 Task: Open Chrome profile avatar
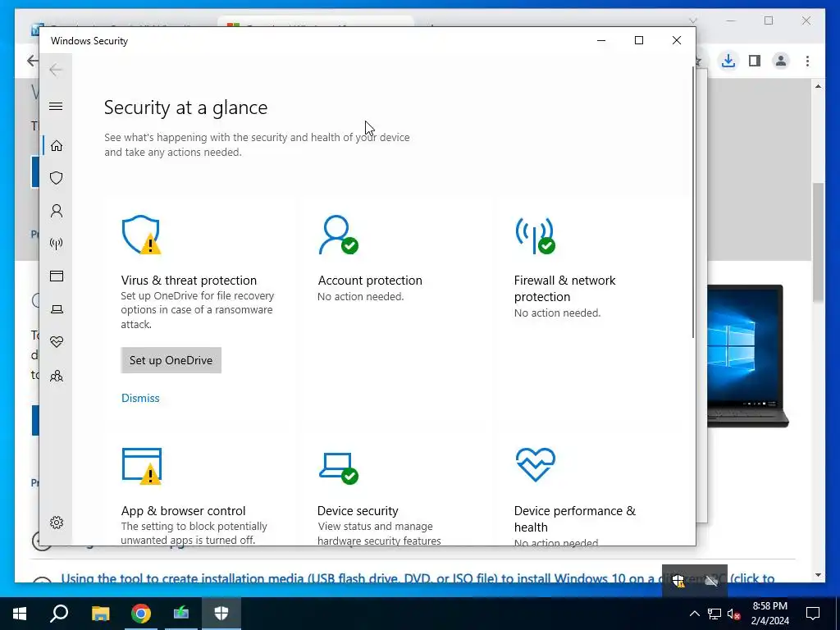(781, 61)
